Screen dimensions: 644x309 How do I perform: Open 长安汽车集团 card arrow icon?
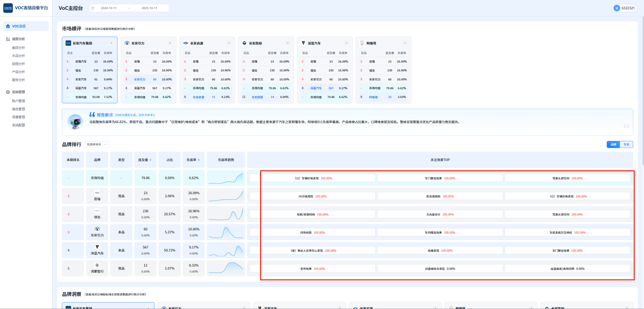click(x=111, y=43)
